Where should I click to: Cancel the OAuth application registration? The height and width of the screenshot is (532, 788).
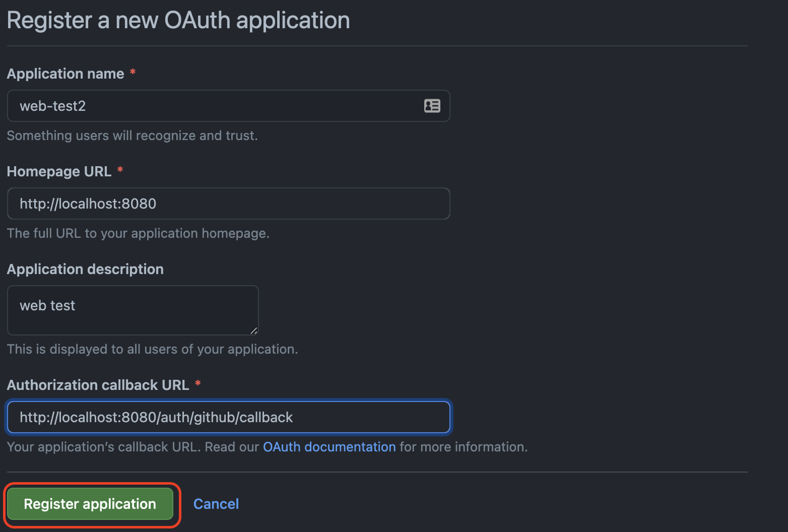pos(216,504)
